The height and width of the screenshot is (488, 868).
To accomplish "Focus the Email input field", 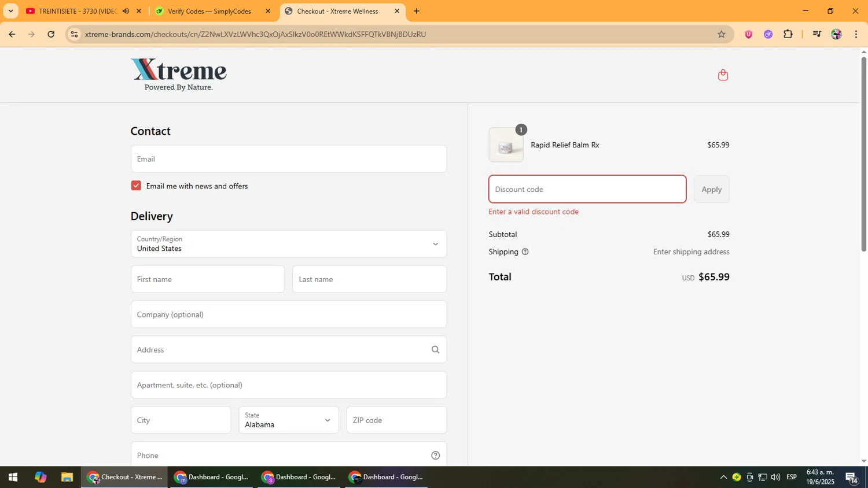I will (288, 158).
